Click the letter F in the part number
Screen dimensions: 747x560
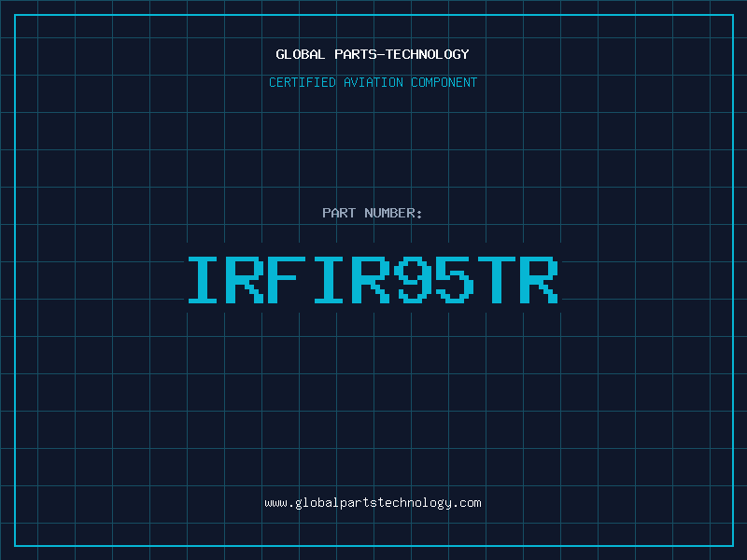click(x=289, y=280)
